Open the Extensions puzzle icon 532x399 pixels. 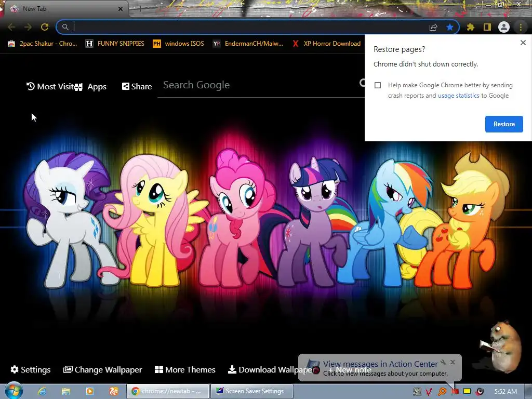[471, 27]
